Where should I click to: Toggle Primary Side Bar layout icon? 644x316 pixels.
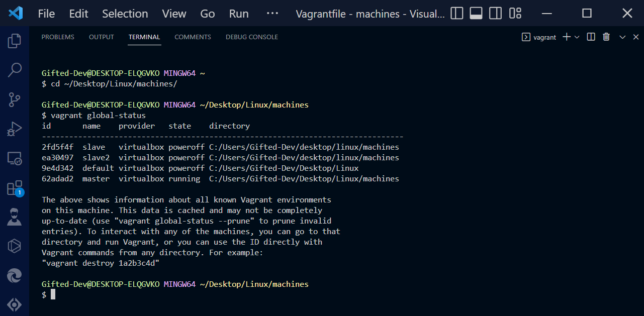[457, 14]
